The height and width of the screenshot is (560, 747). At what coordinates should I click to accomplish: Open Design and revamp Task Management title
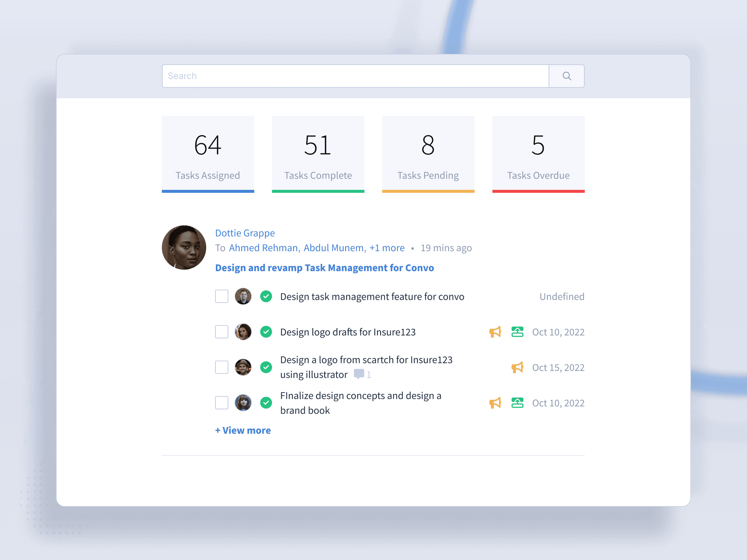point(324,268)
